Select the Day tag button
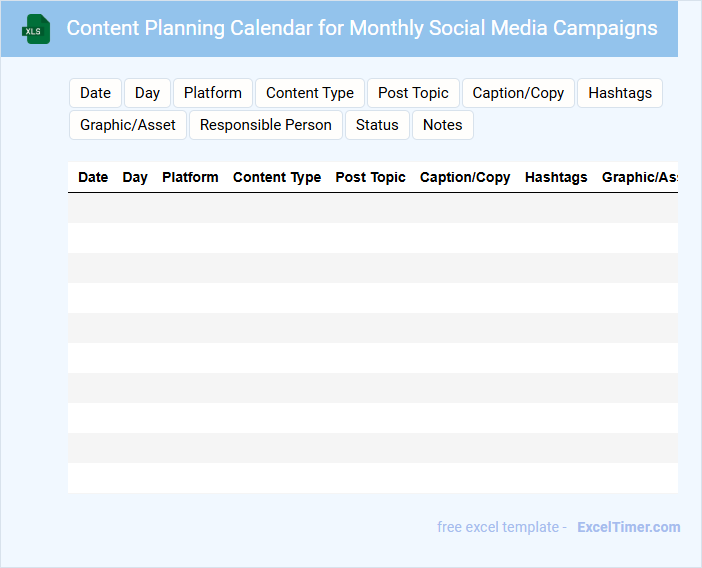 148,93
